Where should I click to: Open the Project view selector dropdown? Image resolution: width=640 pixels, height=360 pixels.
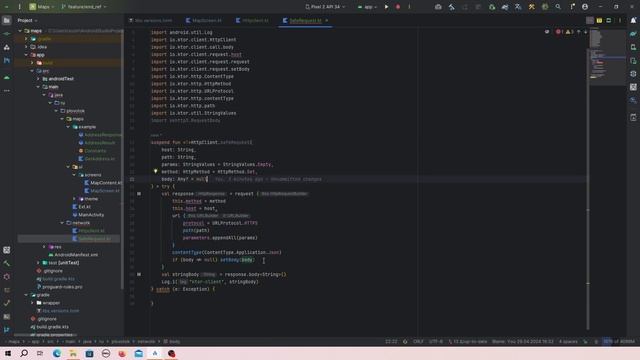point(27,20)
